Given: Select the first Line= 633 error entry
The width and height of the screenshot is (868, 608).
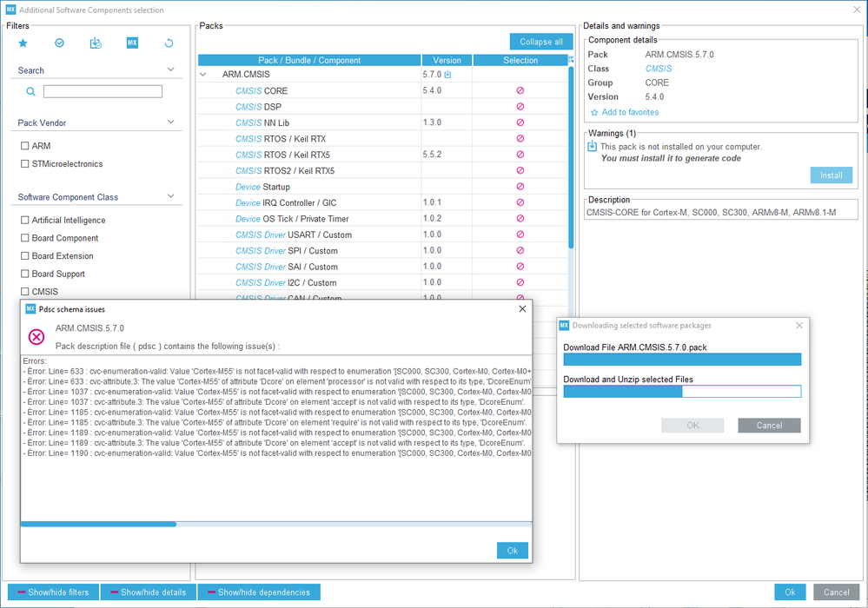Looking at the screenshot, I should click(x=277, y=371).
